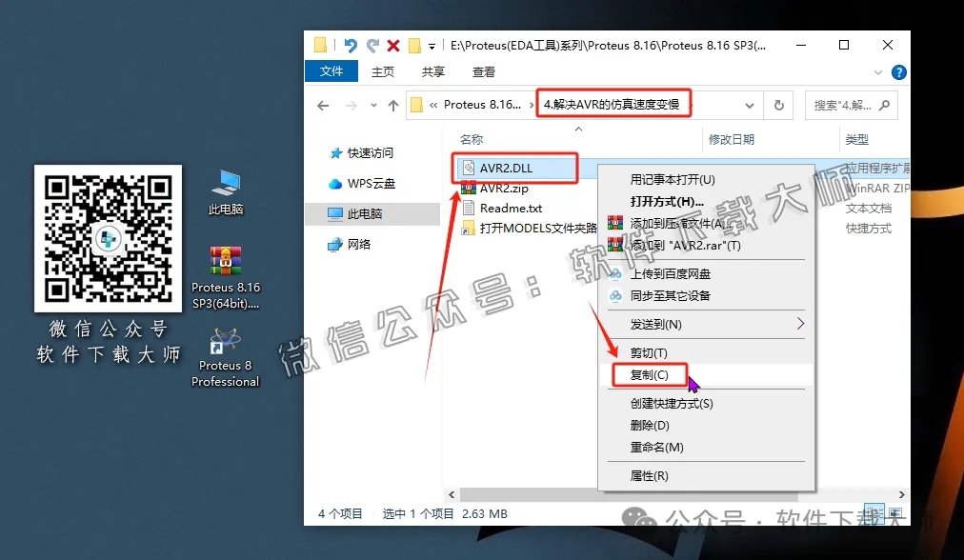Viewport: 964px width, 560px height.
Task: Click the Undo icon on quick access toolbar
Action: (351, 44)
